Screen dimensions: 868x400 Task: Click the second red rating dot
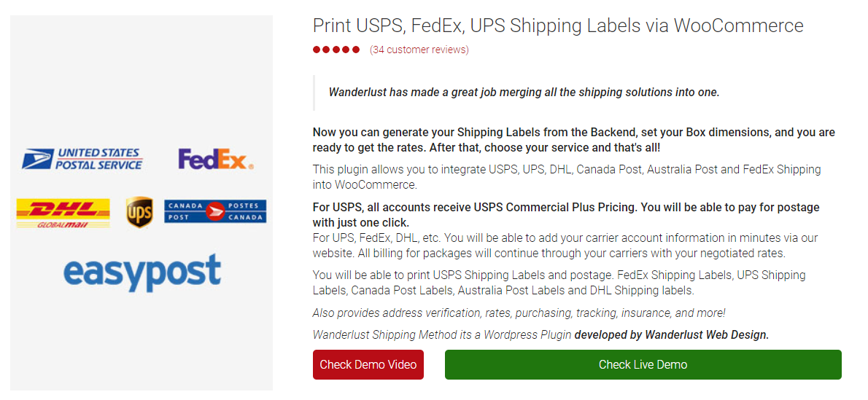click(x=327, y=50)
